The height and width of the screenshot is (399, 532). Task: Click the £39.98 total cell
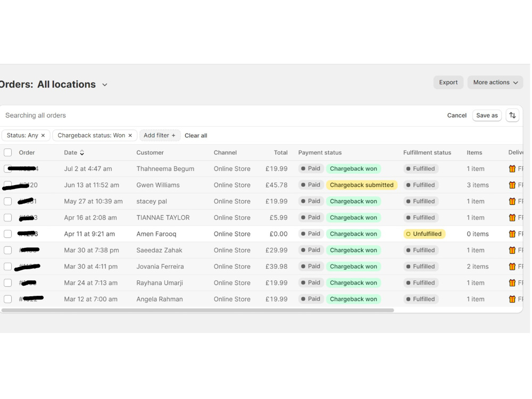click(276, 267)
